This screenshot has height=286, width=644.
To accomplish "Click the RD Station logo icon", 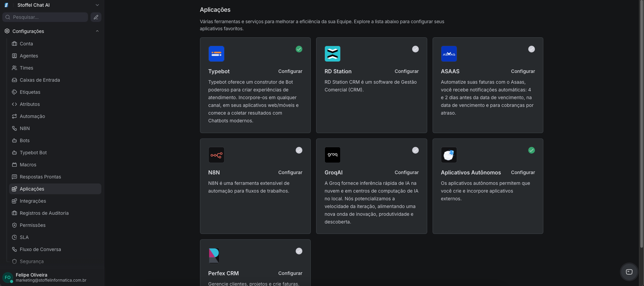I will tap(333, 54).
